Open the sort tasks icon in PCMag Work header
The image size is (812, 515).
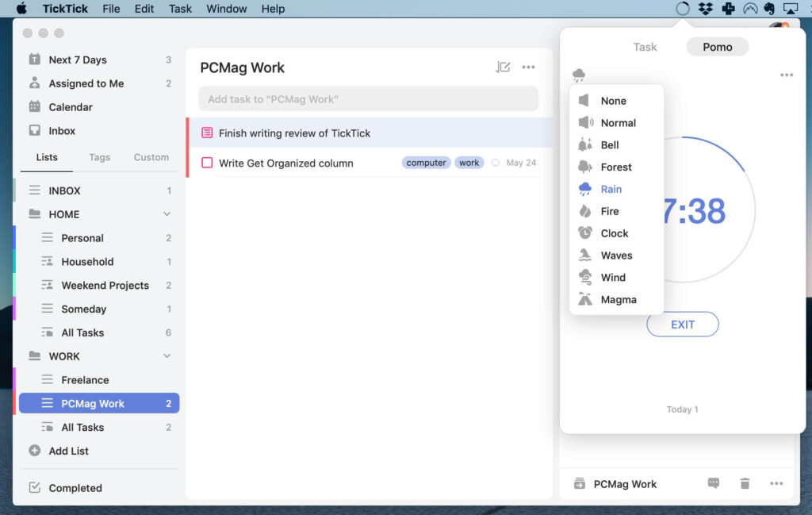[x=503, y=67]
